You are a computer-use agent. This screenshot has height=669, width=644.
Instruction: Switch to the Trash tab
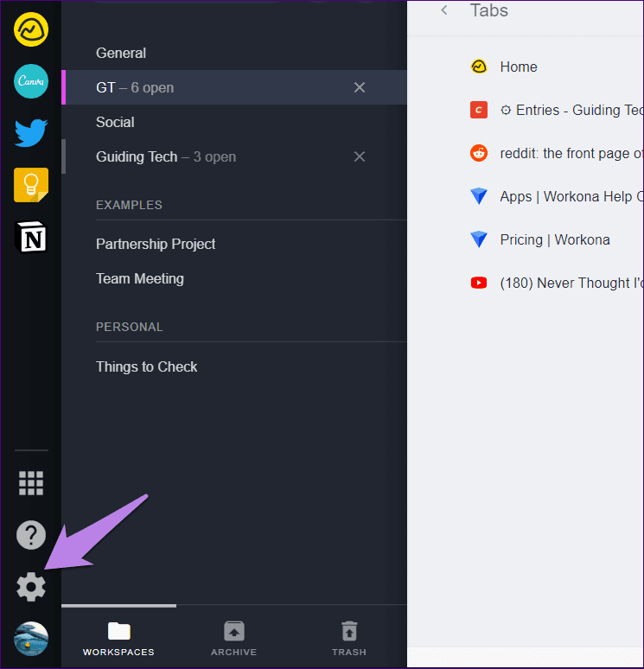click(x=349, y=639)
